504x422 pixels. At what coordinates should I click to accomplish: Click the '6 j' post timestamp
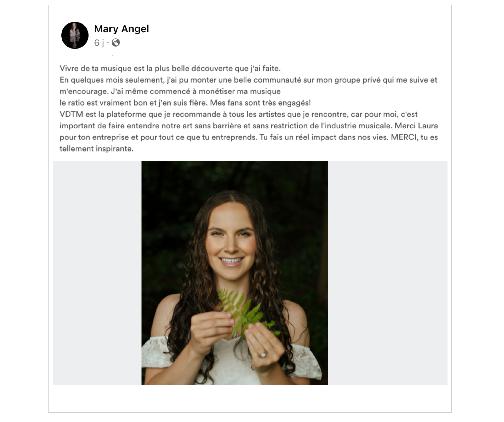coord(99,43)
